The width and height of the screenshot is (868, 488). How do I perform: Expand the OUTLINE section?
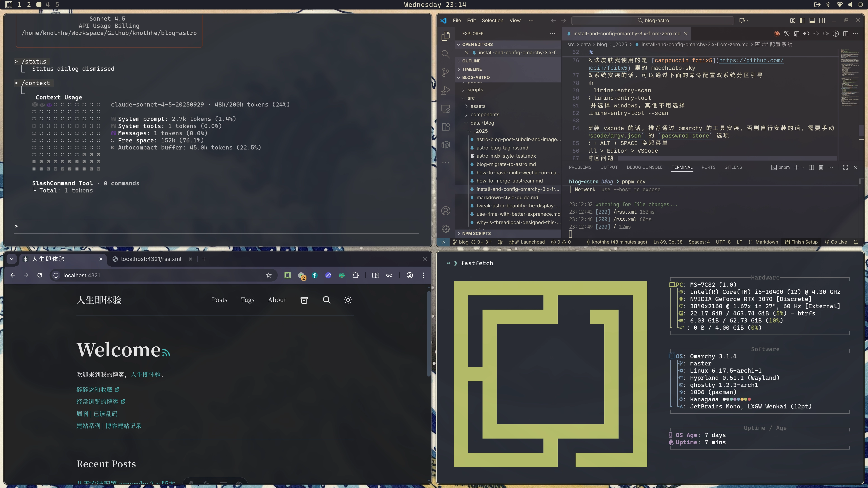[x=471, y=61]
